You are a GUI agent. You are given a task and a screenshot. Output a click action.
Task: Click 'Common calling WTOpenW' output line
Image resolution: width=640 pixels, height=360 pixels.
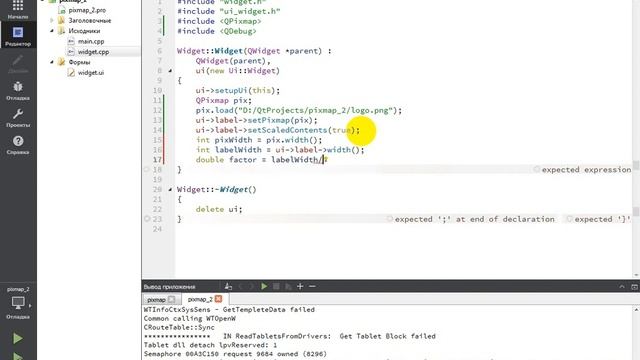[190, 318]
